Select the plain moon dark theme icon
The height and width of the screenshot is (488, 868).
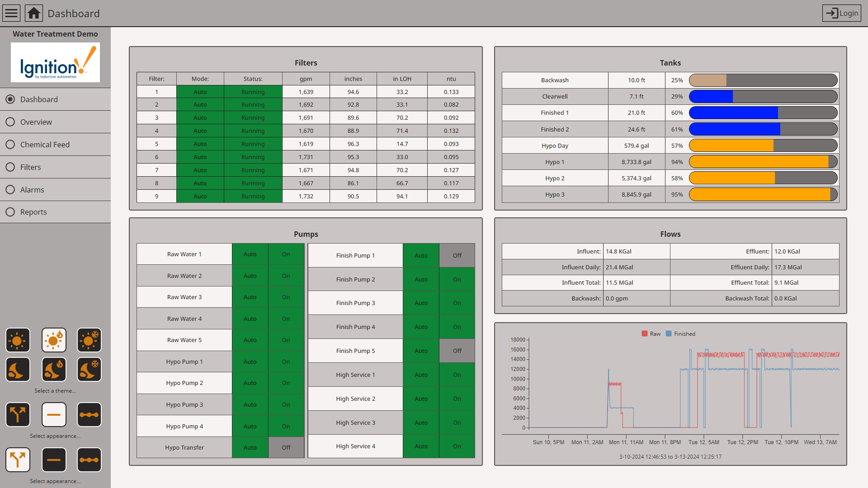(x=18, y=369)
